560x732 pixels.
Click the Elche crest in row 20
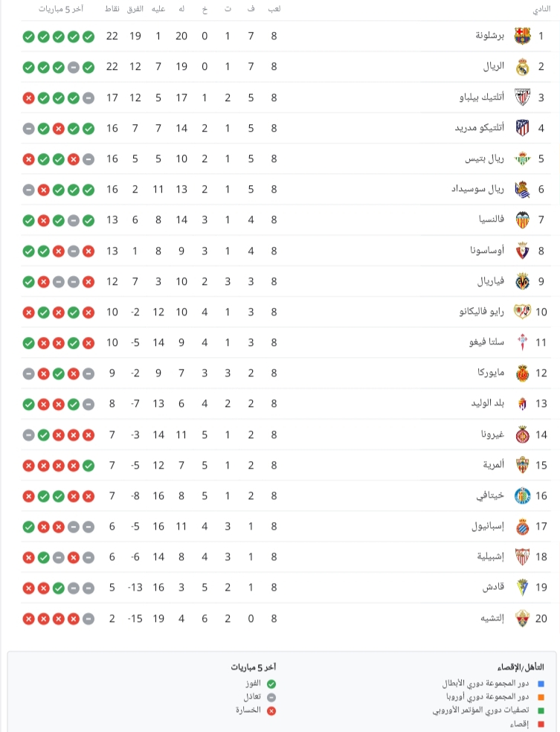(x=522, y=619)
